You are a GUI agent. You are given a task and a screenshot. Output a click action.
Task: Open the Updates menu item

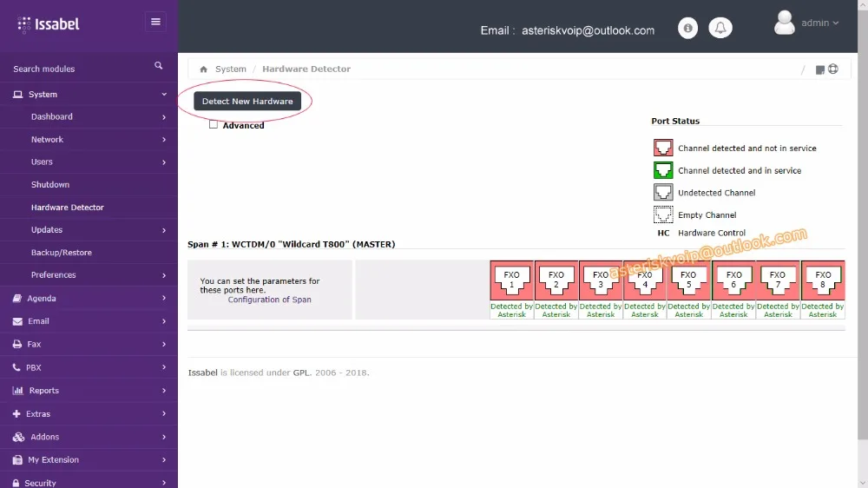[47, 230]
